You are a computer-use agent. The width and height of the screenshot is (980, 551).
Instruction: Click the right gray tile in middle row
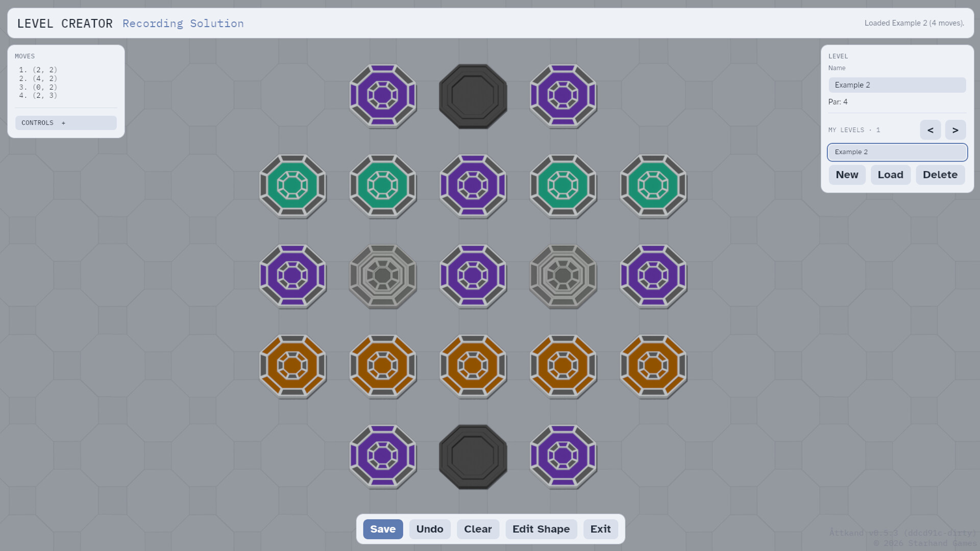563,276
